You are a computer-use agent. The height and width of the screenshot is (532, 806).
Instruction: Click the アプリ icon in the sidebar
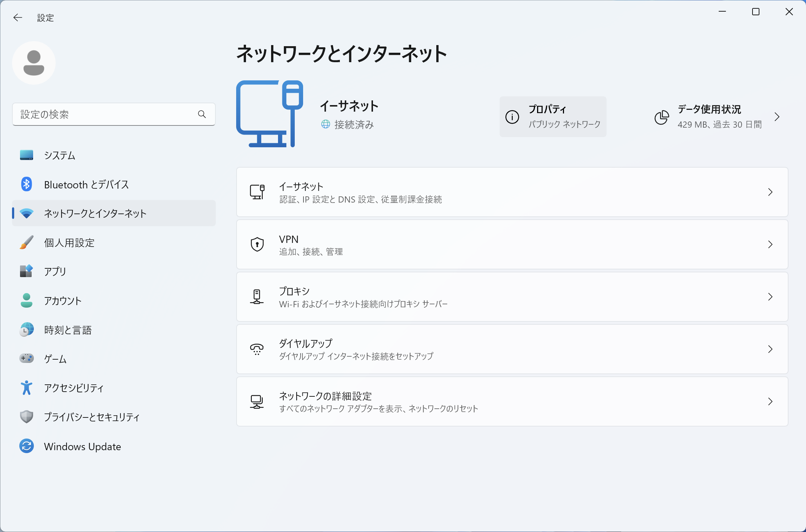26,271
